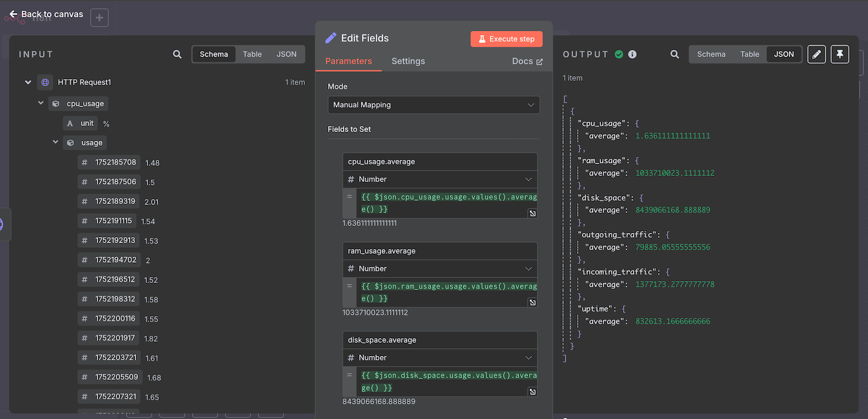Click the output info icon
This screenshot has width=868, height=419.
tap(633, 54)
